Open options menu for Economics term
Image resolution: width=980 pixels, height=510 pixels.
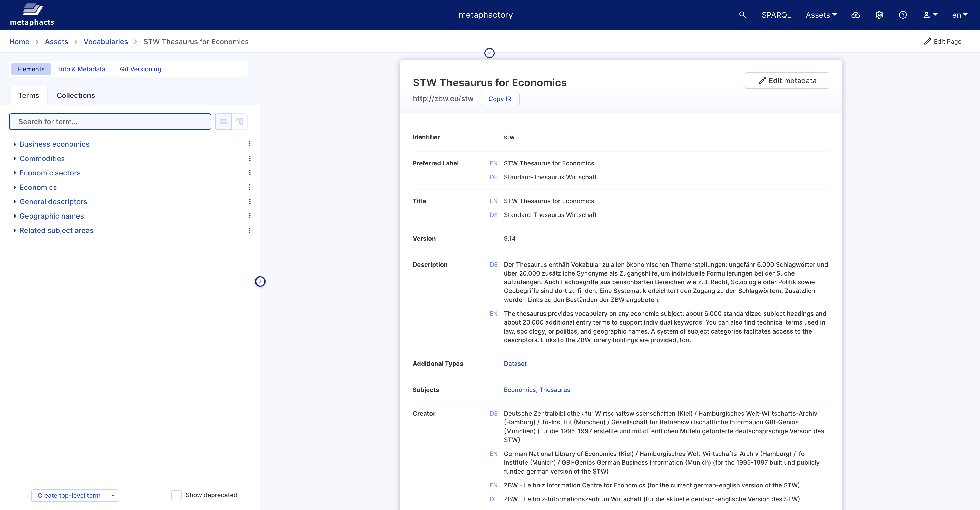tap(250, 187)
